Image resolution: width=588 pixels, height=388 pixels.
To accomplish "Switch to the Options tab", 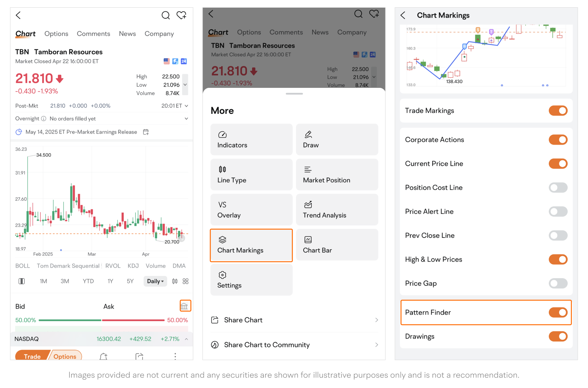I will (56, 34).
